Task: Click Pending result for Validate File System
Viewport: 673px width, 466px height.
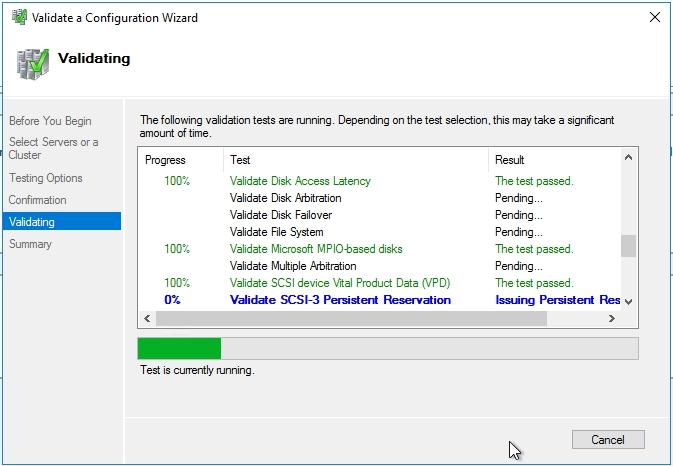Action: [518, 232]
